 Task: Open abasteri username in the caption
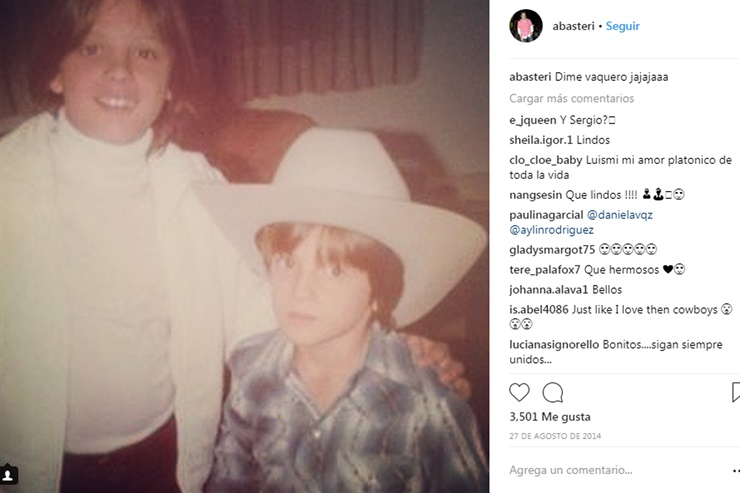click(530, 77)
